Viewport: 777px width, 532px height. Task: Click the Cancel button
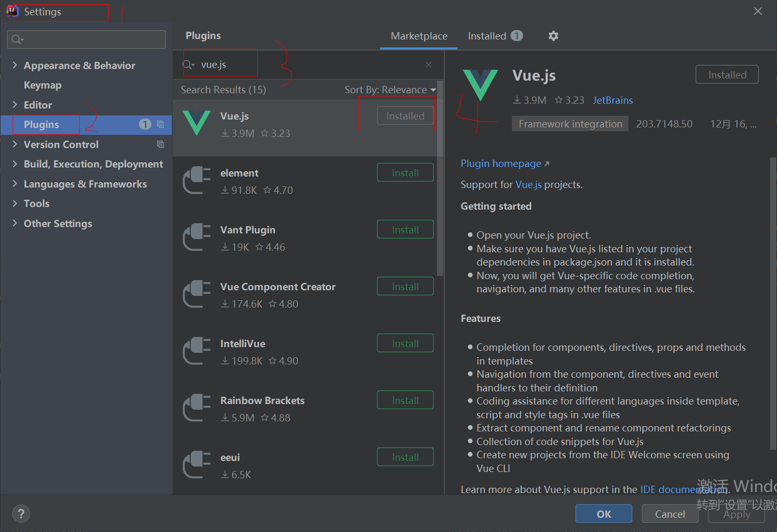tap(670, 514)
